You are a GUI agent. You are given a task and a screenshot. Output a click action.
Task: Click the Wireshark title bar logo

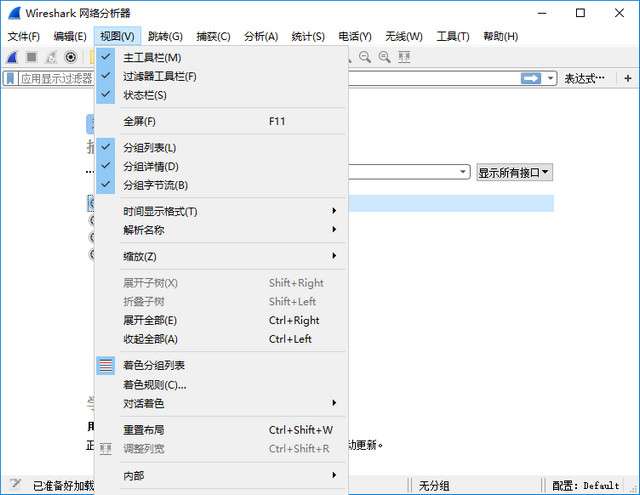14,13
